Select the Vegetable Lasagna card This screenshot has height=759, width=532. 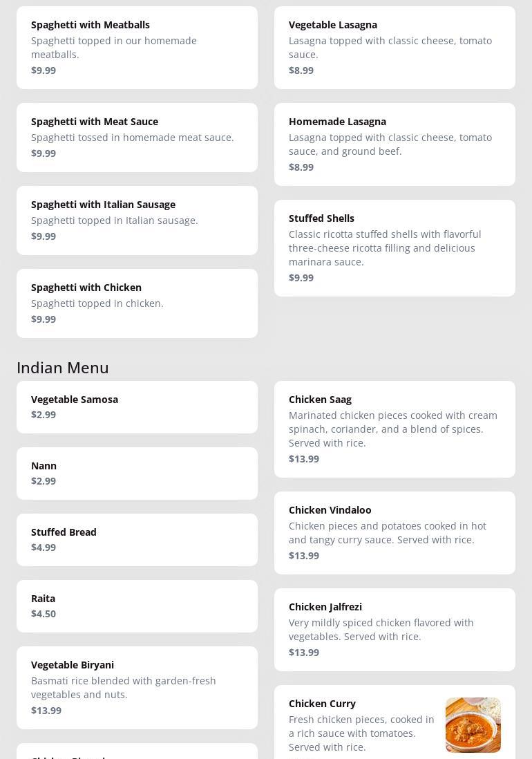[395, 48]
